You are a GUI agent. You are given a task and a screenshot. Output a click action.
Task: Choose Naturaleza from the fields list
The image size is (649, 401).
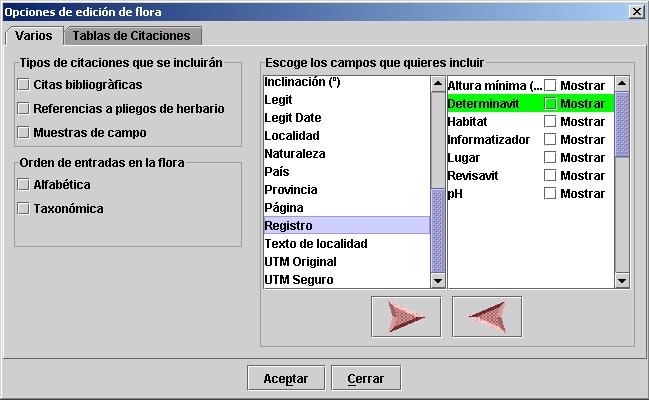347,154
